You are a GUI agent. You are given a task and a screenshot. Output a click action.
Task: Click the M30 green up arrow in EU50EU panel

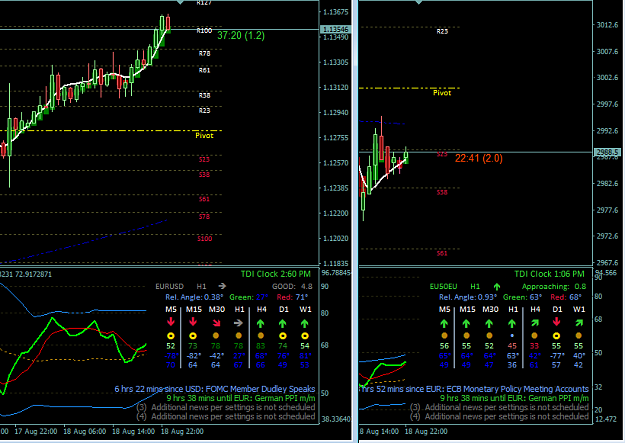click(x=489, y=323)
